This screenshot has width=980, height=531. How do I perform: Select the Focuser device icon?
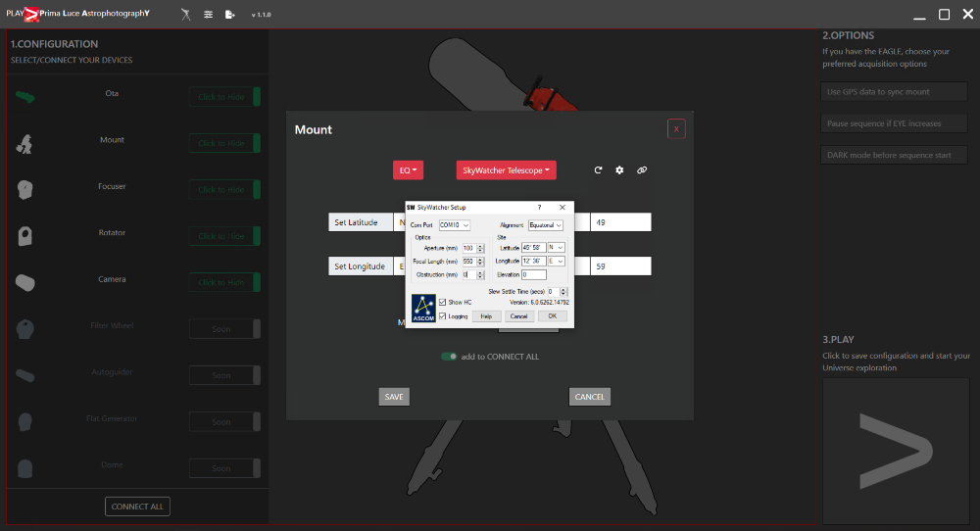click(x=25, y=190)
